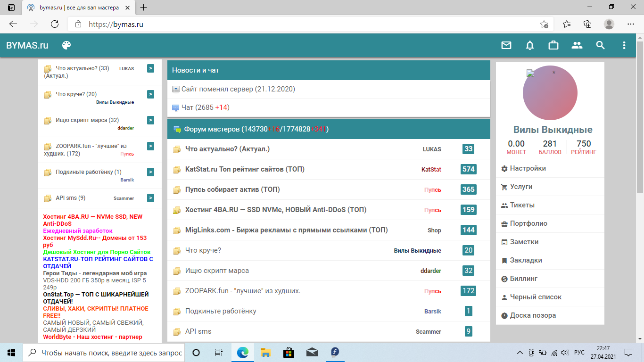Open the mail messages icon
The image size is (644, 362).
pyautogui.click(x=506, y=45)
